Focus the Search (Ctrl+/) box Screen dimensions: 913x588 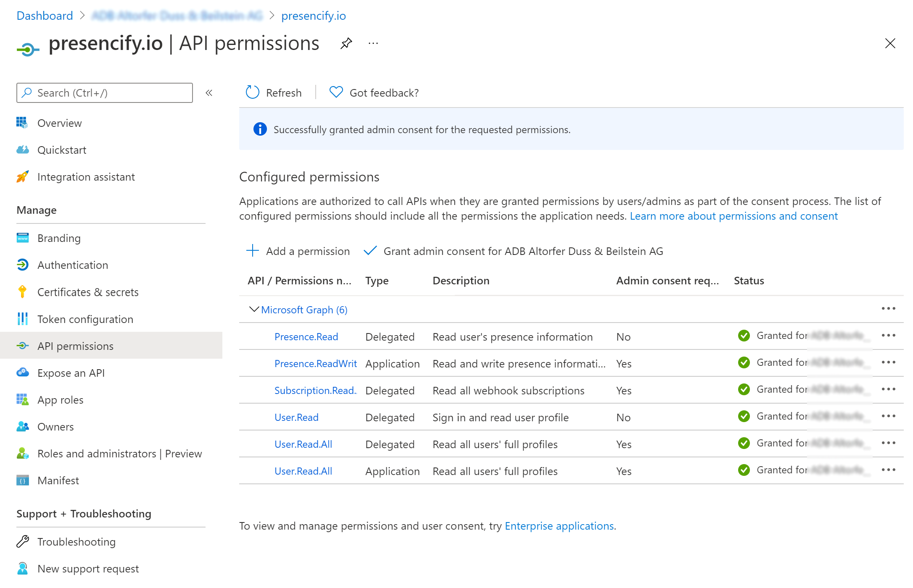point(105,93)
